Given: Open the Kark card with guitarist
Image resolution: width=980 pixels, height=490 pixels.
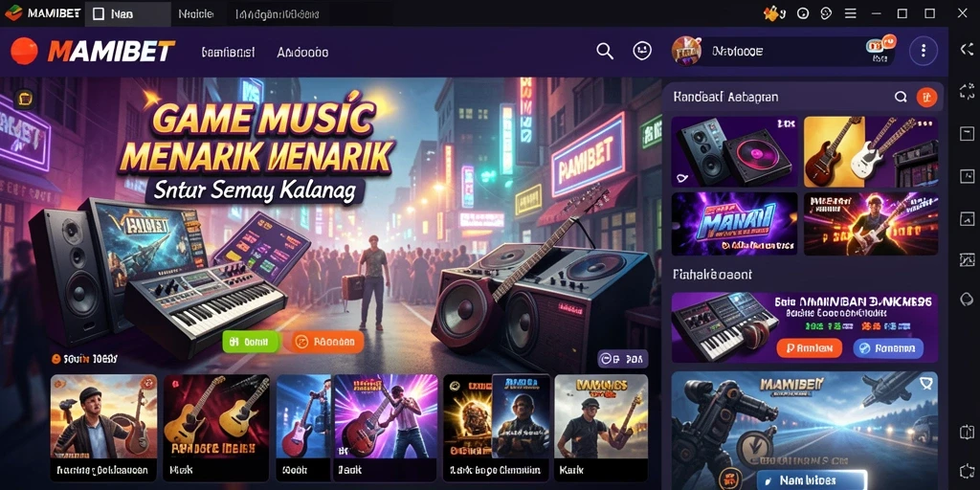Looking at the screenshot, I should coord(601,428).
